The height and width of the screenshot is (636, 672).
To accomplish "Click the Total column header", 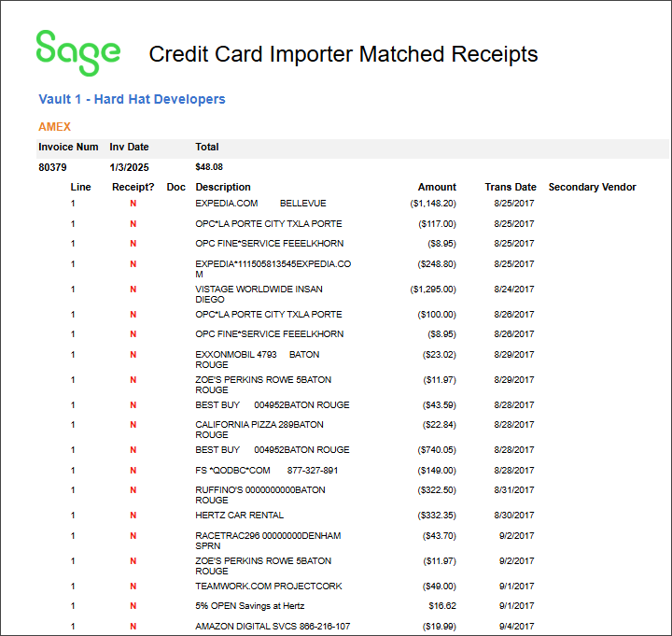I will [x=207, y=148].
